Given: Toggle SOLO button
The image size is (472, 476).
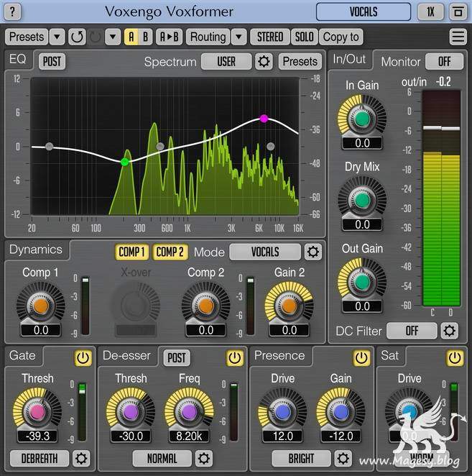Looking at the screenshot, I should (x=305, y=37).
